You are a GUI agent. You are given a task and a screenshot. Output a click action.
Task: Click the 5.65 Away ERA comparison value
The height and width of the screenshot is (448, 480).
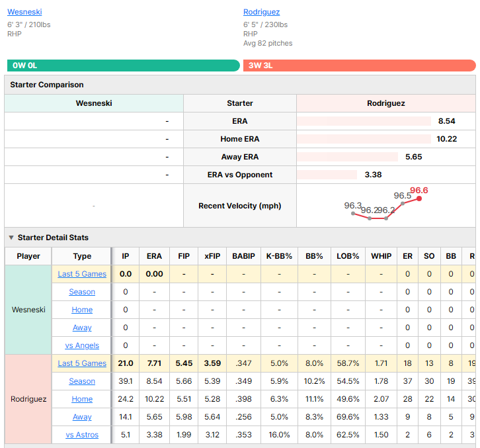[414, 157]
